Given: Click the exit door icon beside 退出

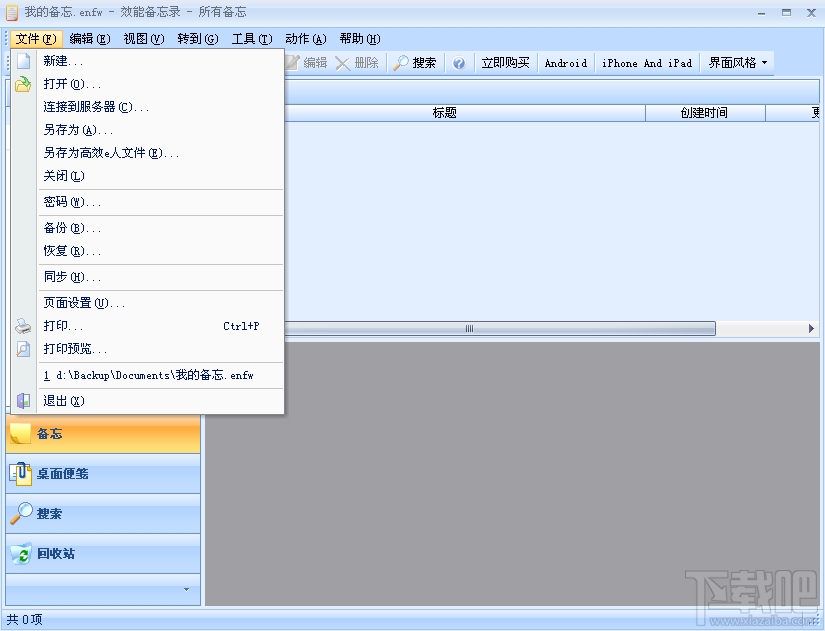Looking at the screenshot, I should [22, 400].
